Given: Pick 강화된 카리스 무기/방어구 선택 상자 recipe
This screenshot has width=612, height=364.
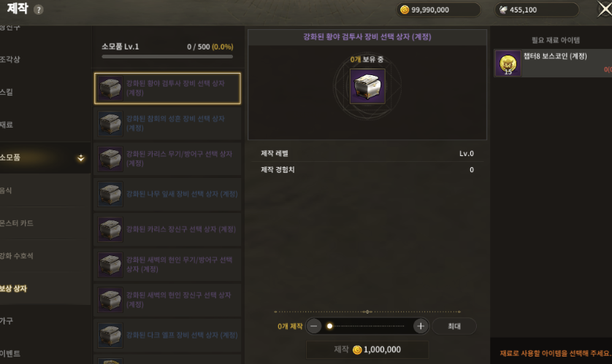Looking at the screenshot, I should tap(167, 158).
